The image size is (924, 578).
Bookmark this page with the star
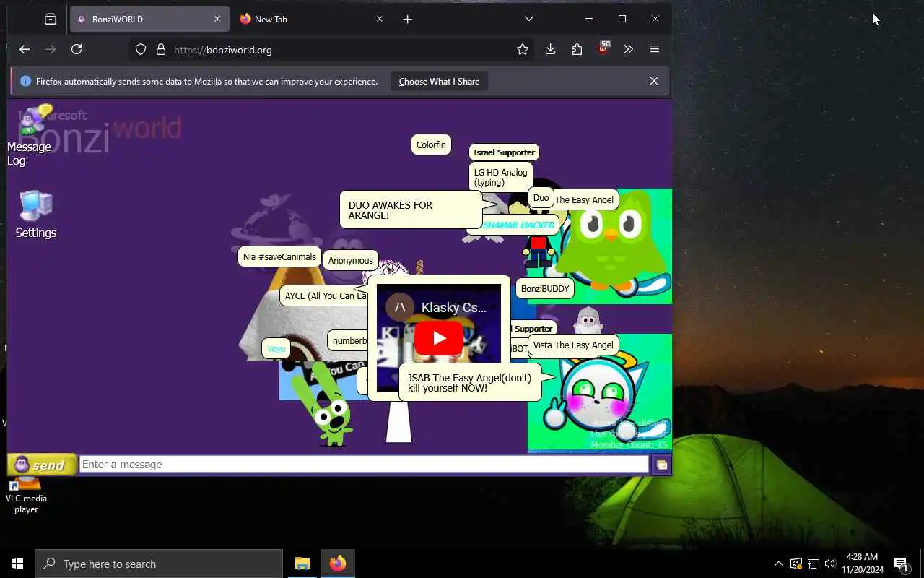click(523, 49)
